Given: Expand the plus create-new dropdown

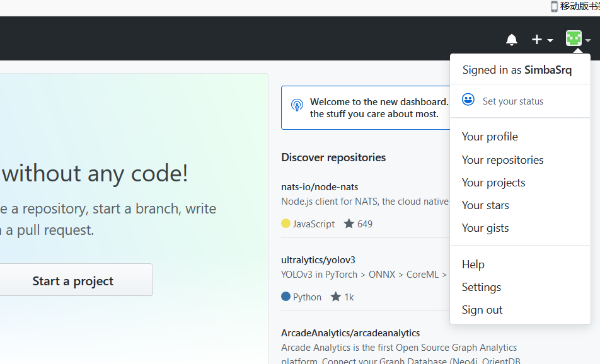Looking at the screenshot, I should pos(541,40).
